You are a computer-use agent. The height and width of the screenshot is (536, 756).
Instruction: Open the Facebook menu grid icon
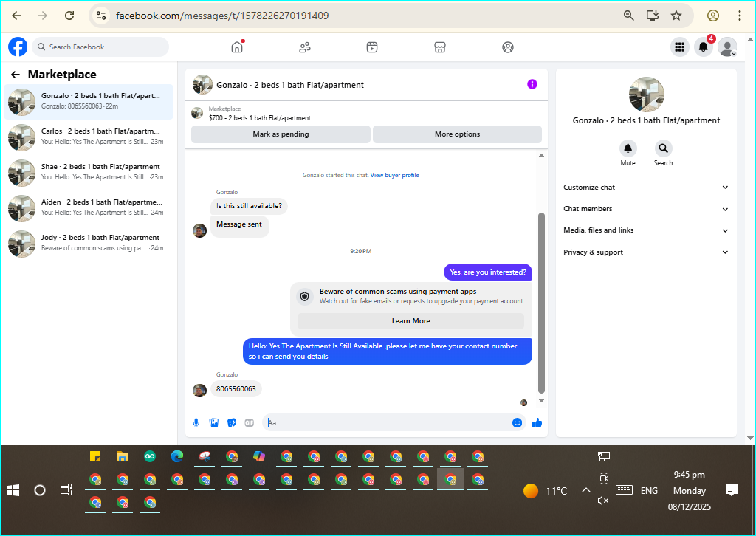tap(679, 47)
